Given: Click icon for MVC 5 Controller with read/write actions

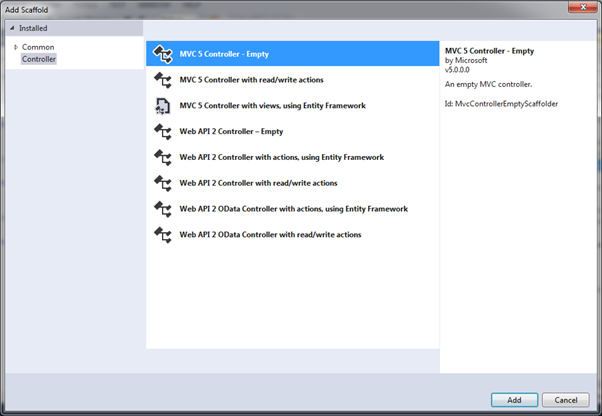Looking at the screenshot, I should pos(162,80).
